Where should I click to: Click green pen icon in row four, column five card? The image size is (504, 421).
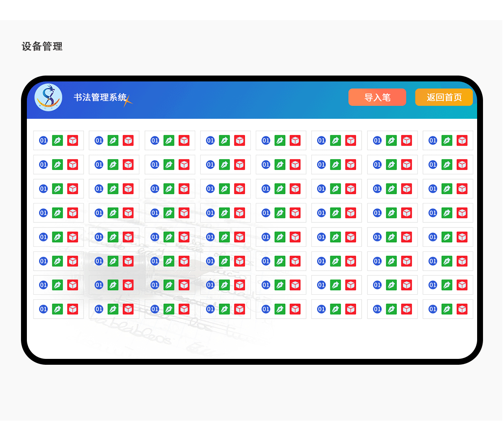pos(280,213)
